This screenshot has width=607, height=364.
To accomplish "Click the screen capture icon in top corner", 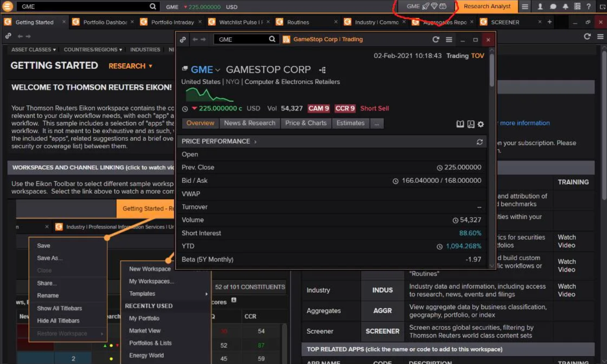I will pos(603,7).
